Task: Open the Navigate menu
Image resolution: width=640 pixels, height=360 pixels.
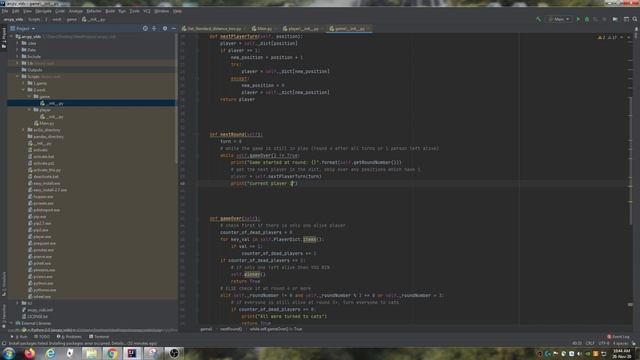Action: [x=43, y=11]
